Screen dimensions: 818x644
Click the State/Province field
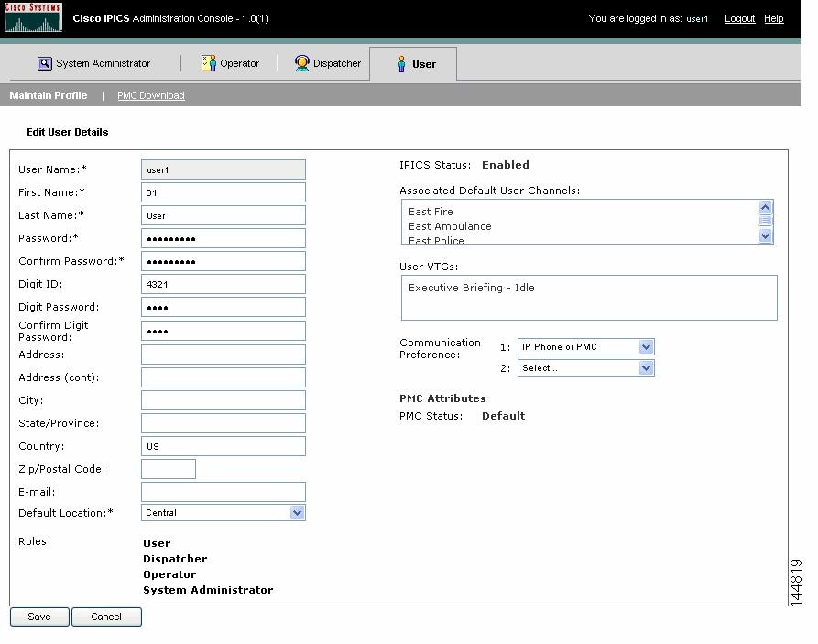(224, 423)
